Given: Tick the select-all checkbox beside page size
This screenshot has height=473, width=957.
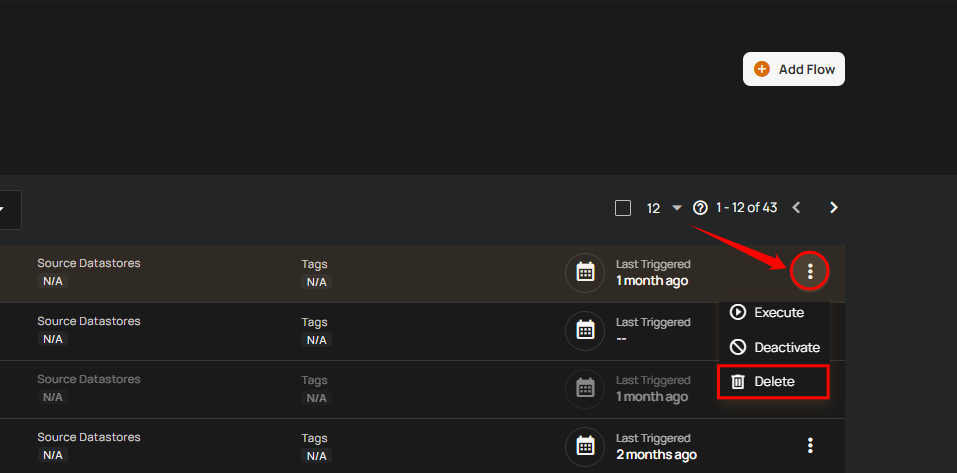Looking at the screenshot, I should [x=623, y=208].
